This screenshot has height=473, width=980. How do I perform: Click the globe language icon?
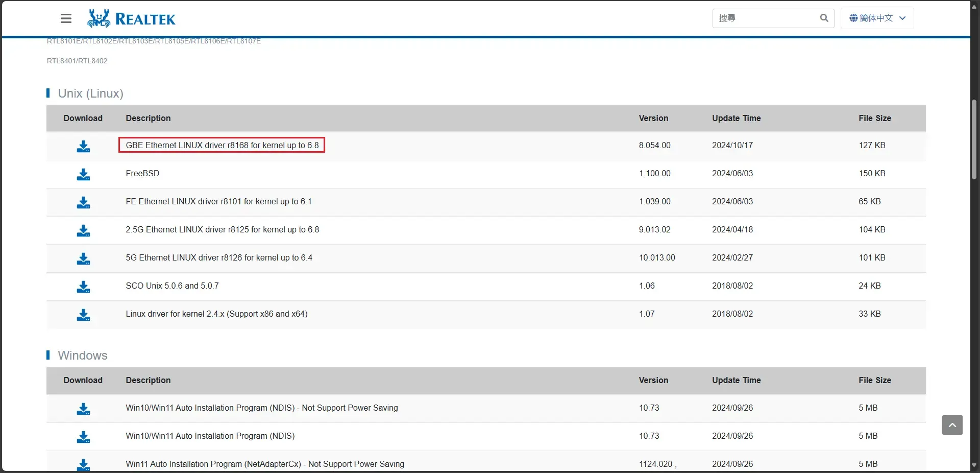pos(853,18)
